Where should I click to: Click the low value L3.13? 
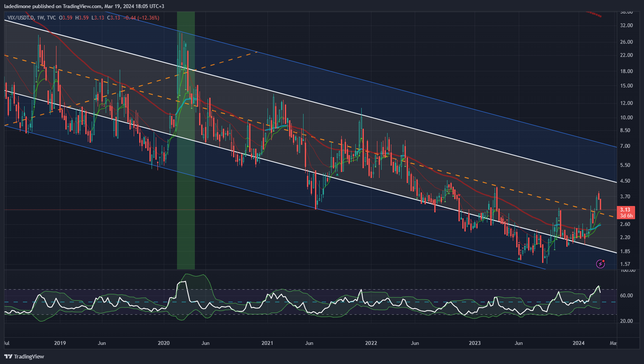[x=98, y=18]
